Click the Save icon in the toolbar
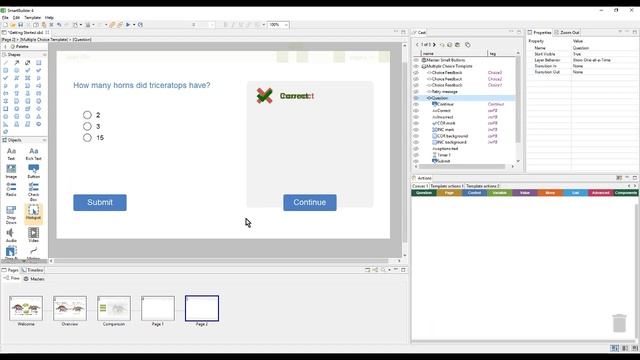The image size is (640, 360). [20, 25]
